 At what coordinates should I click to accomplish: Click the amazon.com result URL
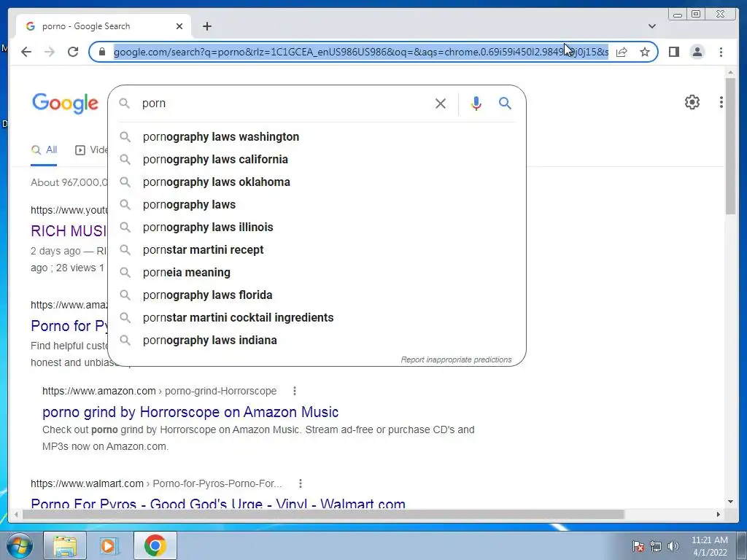(160, 391)
